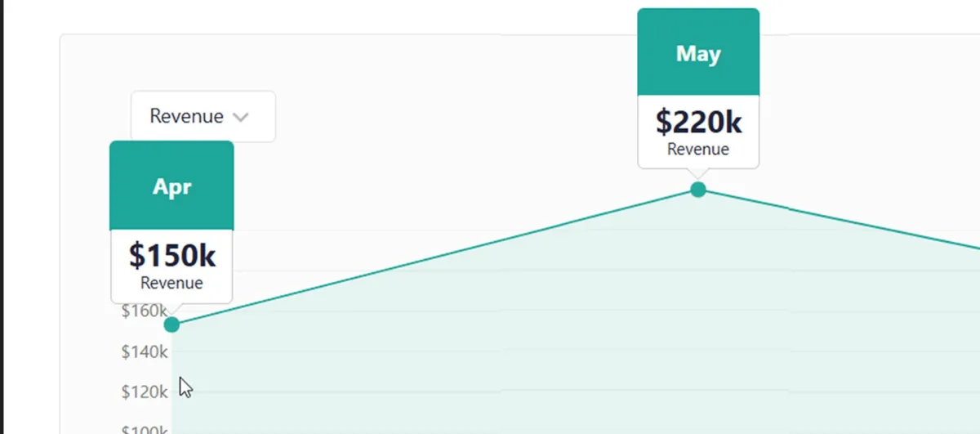
Task: Select the Apr data point on the line
Action: (171, 325)
